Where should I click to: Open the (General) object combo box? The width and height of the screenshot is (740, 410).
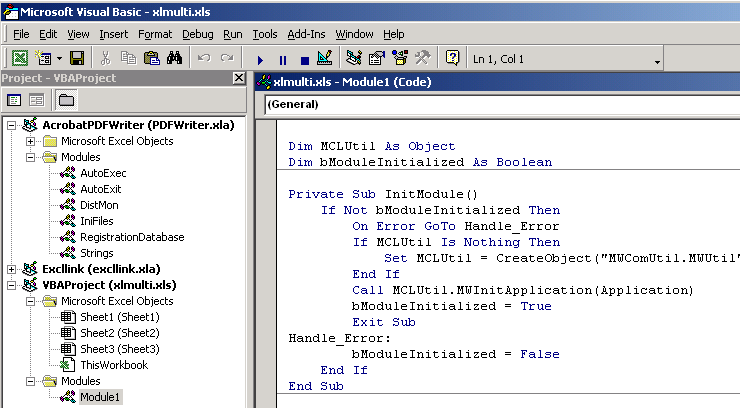click(502, 104)
